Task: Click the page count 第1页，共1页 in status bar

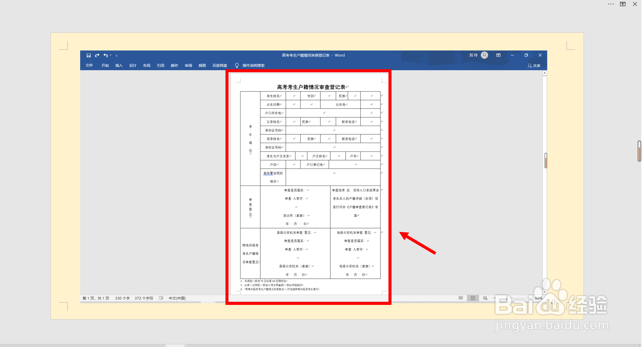Action: 96,298
